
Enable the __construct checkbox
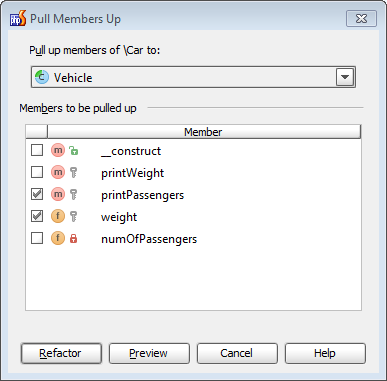[37, 150]
